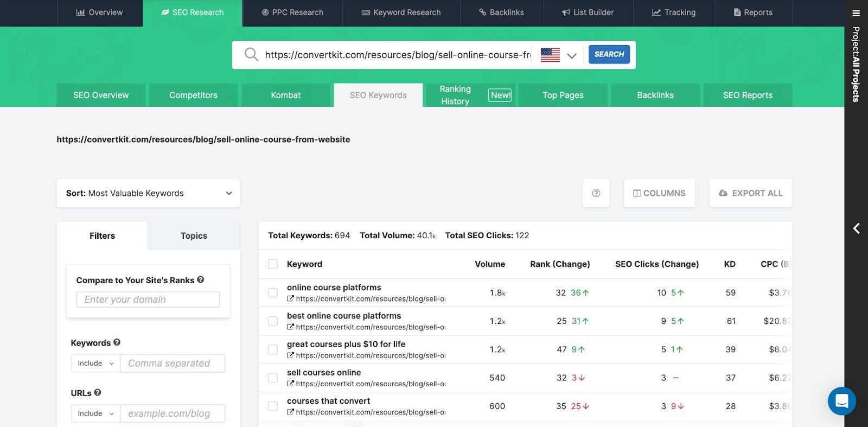Open the external link icon for sell courses online

(x=290, y=384)
